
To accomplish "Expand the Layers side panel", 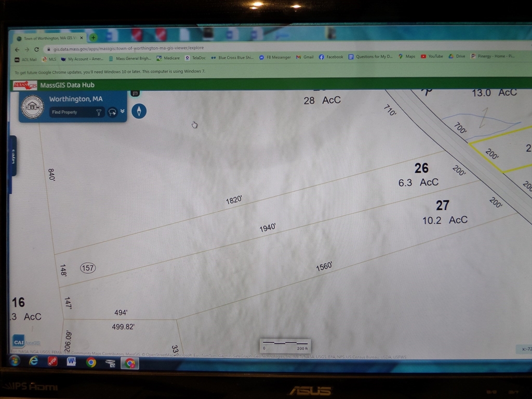I will [x=13, y=156].
